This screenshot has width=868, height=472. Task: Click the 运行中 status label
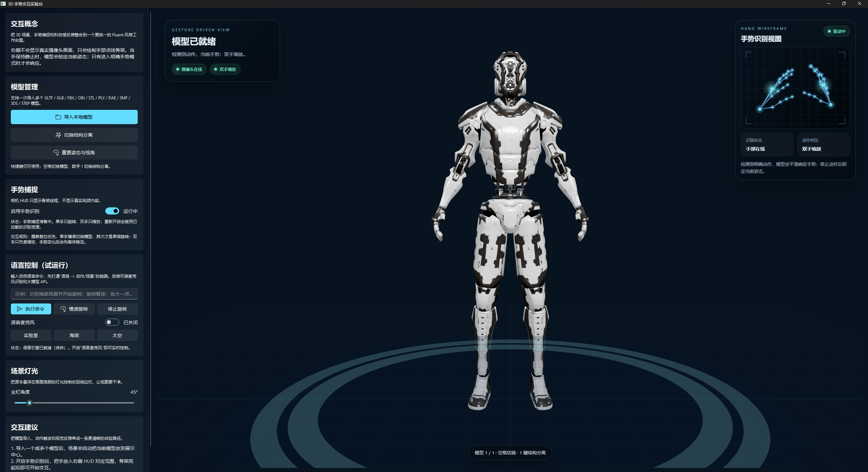tap(131, 211)
